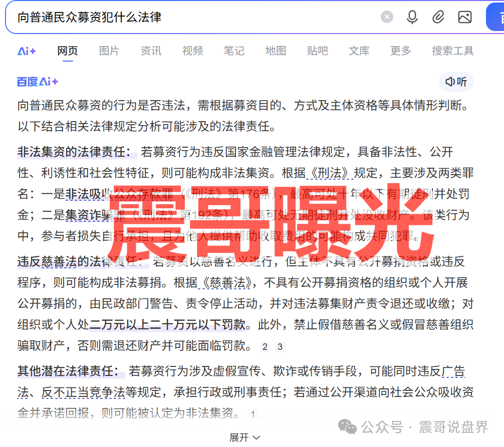The image size is (504, 447).
Task: Activate voice search with the microphone icon
Action: point(412,17)
